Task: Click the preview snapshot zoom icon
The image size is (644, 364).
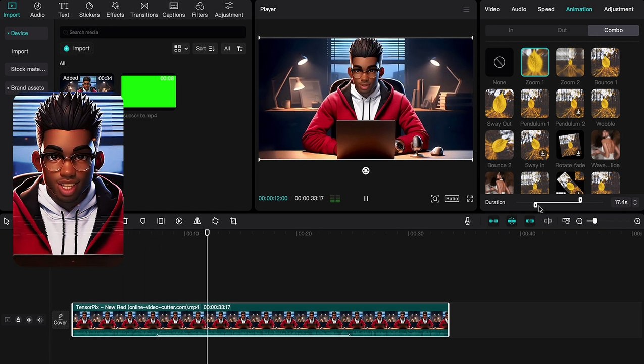Action: (x=435, y=199)
